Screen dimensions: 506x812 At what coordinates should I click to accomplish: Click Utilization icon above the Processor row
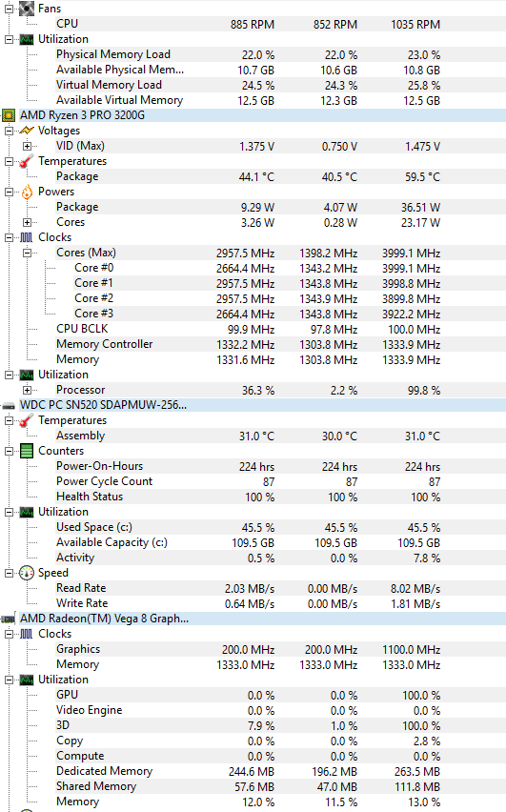27,375
